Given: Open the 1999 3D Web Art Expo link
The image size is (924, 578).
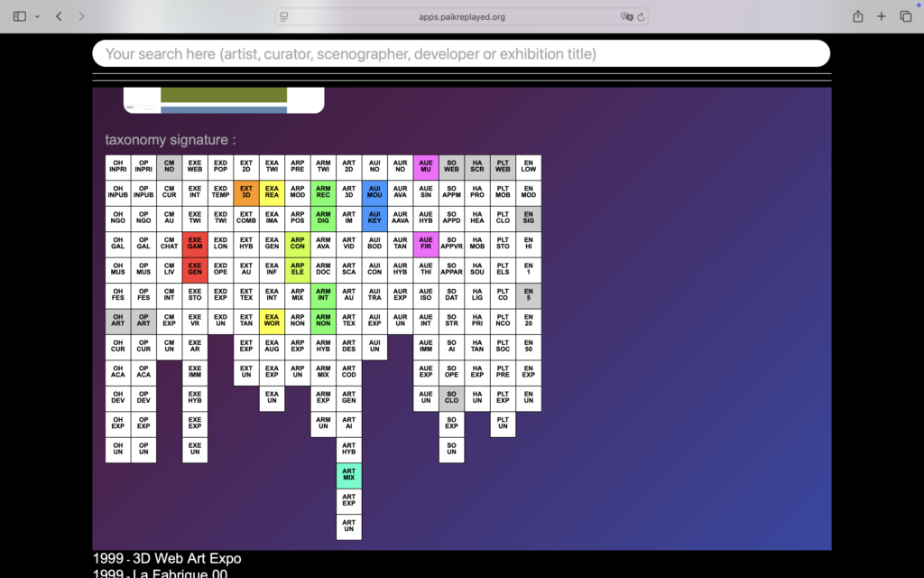Looking at the screenshot, I should point(167,558).
